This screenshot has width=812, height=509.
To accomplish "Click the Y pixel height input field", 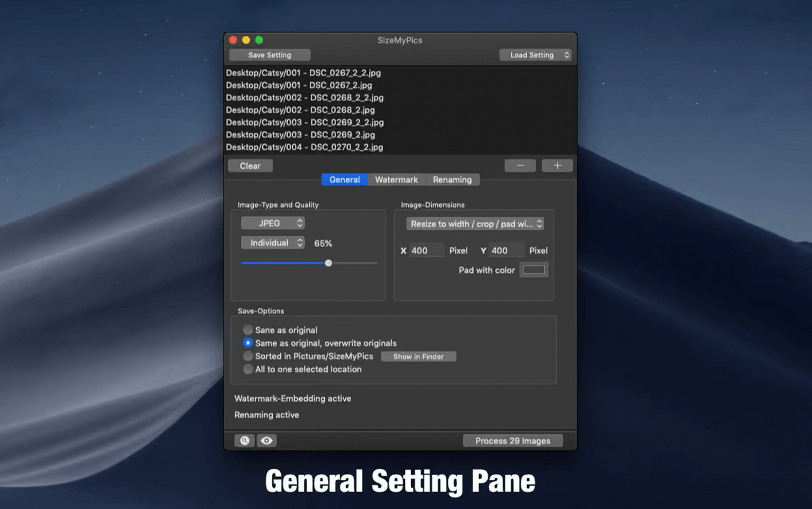I will point(507,250).
